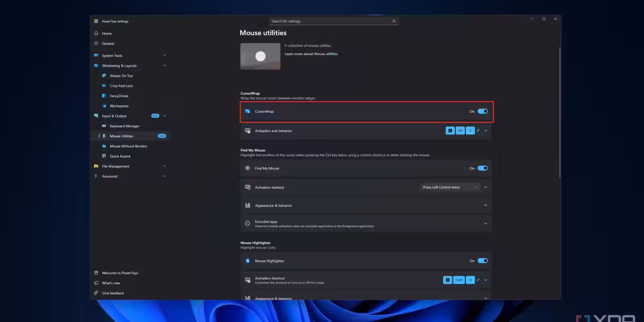Open Always On Top settings page
The image size is (644, 322).
[x=121, y=76]
